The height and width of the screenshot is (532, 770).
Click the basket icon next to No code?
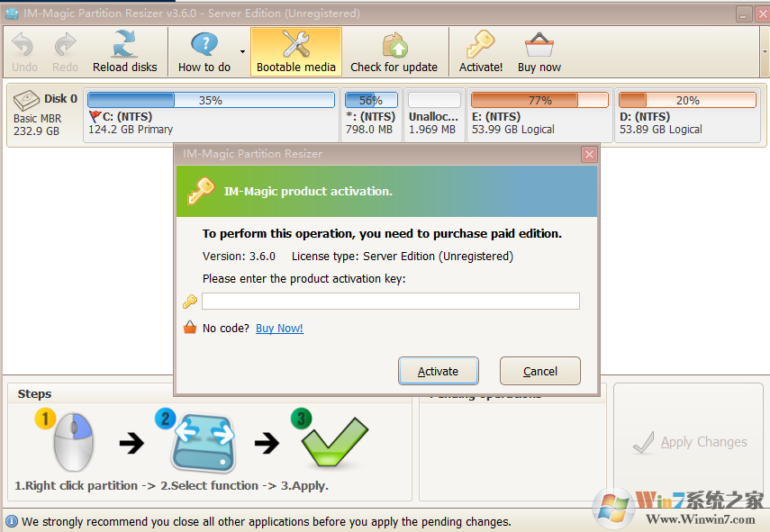[189, 328]
